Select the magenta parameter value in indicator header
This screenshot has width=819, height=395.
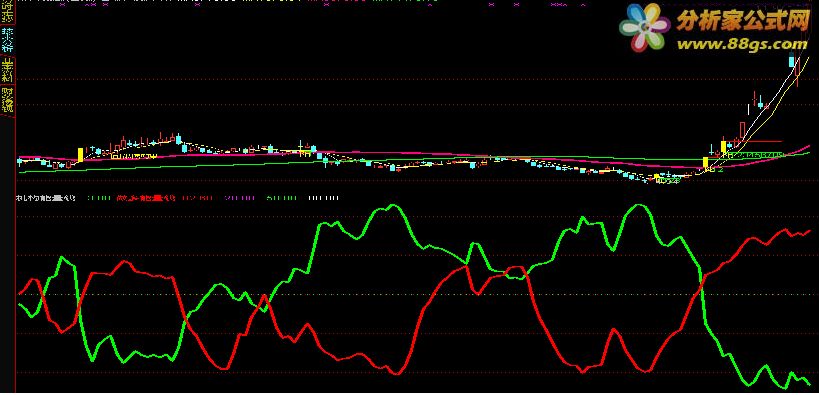(240, 198)
